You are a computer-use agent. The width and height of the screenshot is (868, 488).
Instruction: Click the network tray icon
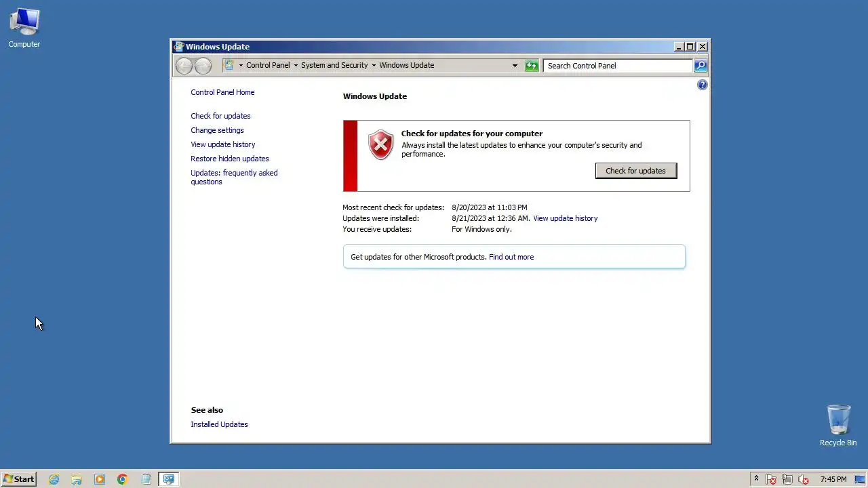[787, 479]
